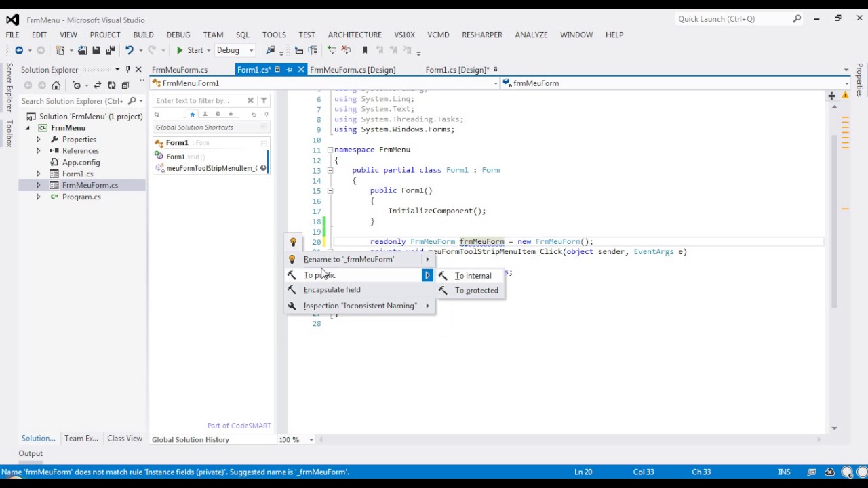
Task: Expand the References node
Action: (38, 151)
